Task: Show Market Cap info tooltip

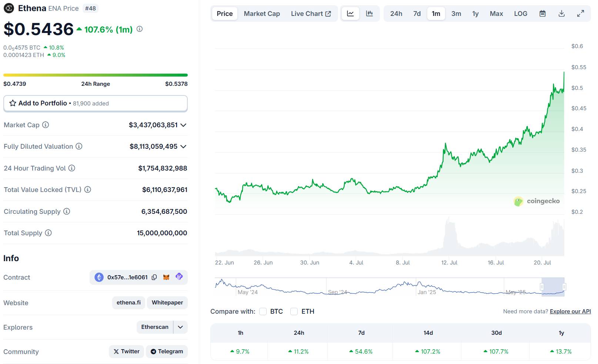Action: 46,125
